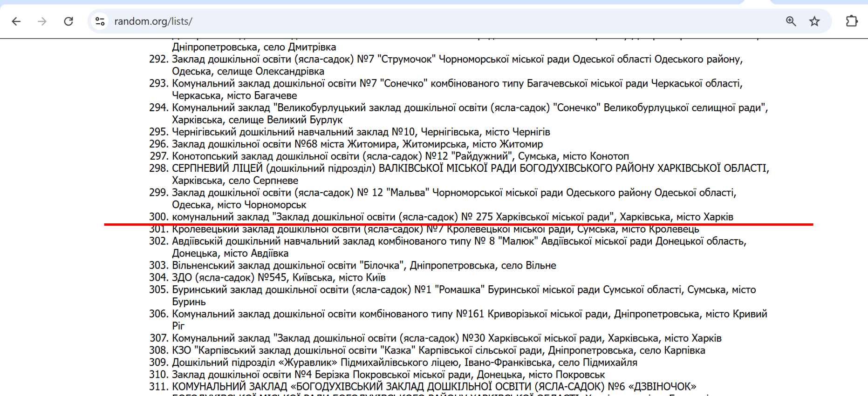868x396 pixels.
Task: Click the zoom magnifier icon in address bar
Action: pyautogui.click(x=791, y=21)
